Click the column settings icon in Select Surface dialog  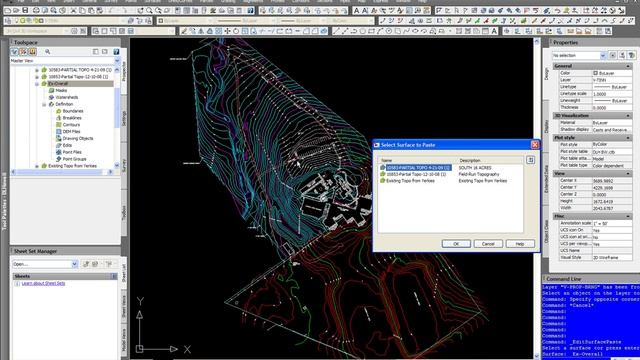click(x=531, y=160)
